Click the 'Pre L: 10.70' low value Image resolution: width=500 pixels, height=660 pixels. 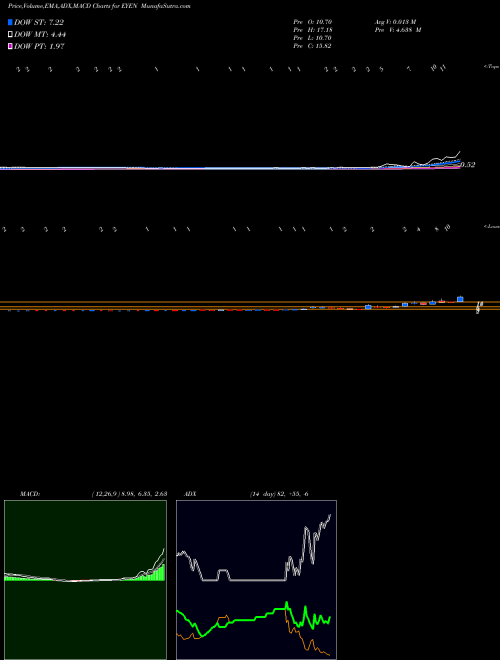click(314, 38)
